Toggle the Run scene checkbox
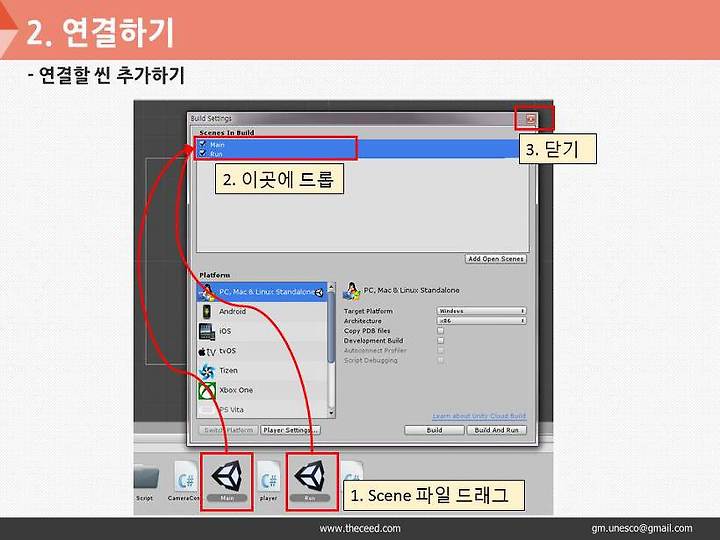Viewport: 720px width, 540px height. [203, 153]
